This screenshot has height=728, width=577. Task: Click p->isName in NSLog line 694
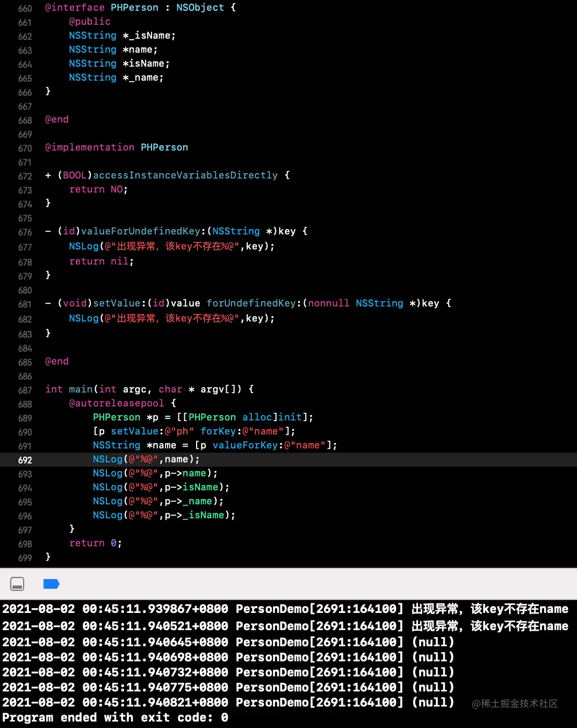(191, 487)
